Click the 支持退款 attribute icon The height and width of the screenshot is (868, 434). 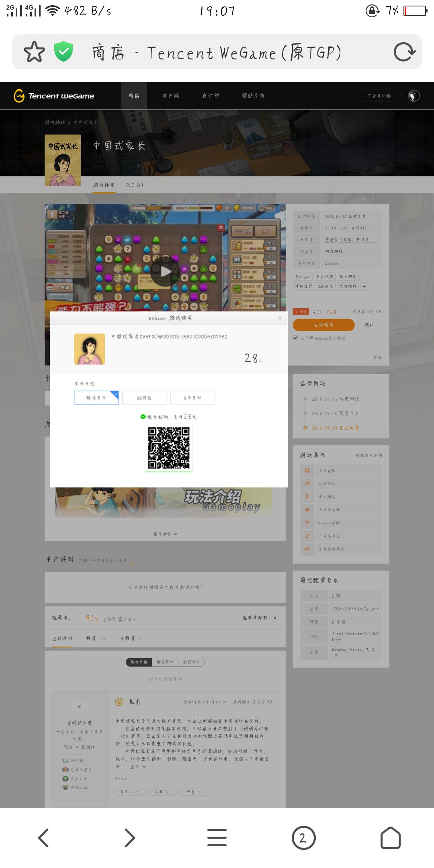pyautogui.click(x=307, y=470)
